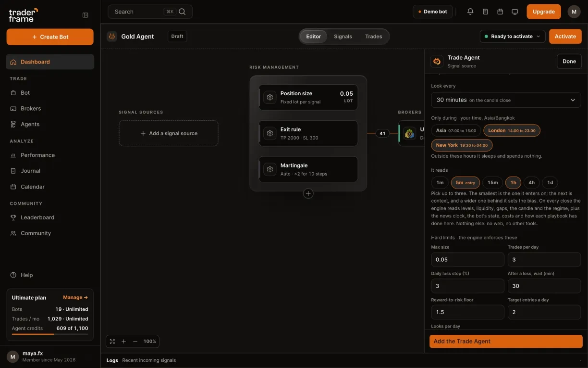Click the Agent credits progress bar
This screenshot has height=368, width=588.
coord(50,334)
